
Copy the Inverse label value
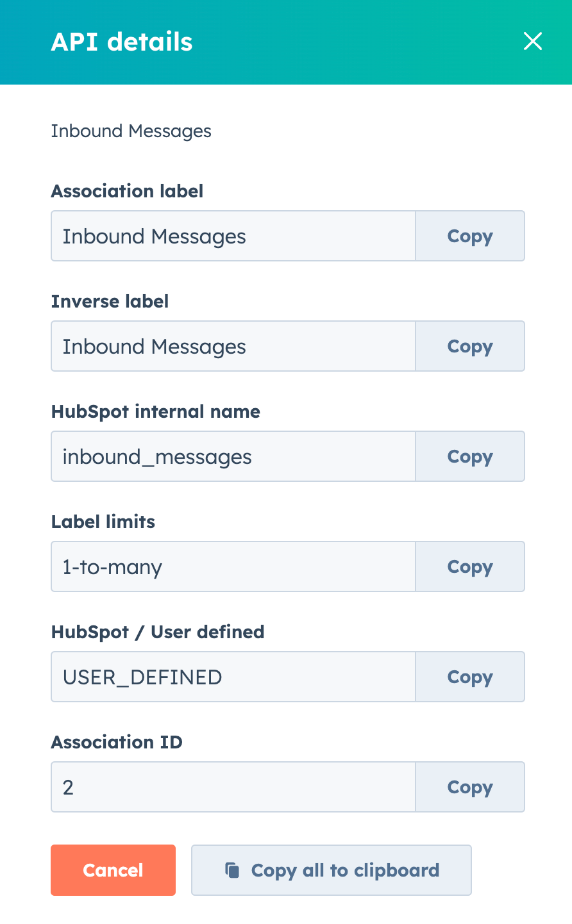469,346
